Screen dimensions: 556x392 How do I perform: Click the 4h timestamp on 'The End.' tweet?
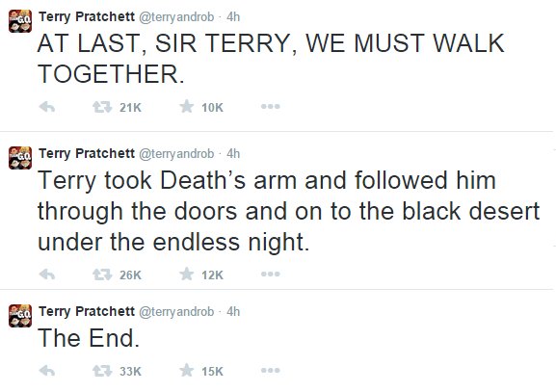coord(233,311)
